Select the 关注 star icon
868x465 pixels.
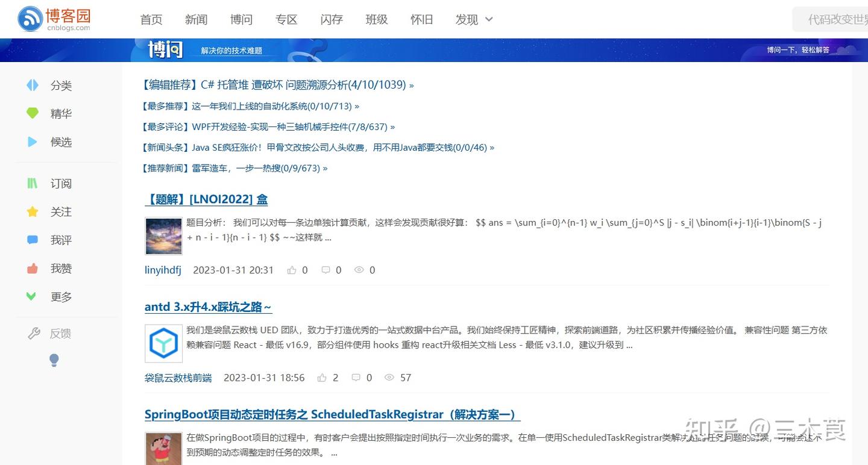point(33,211)
